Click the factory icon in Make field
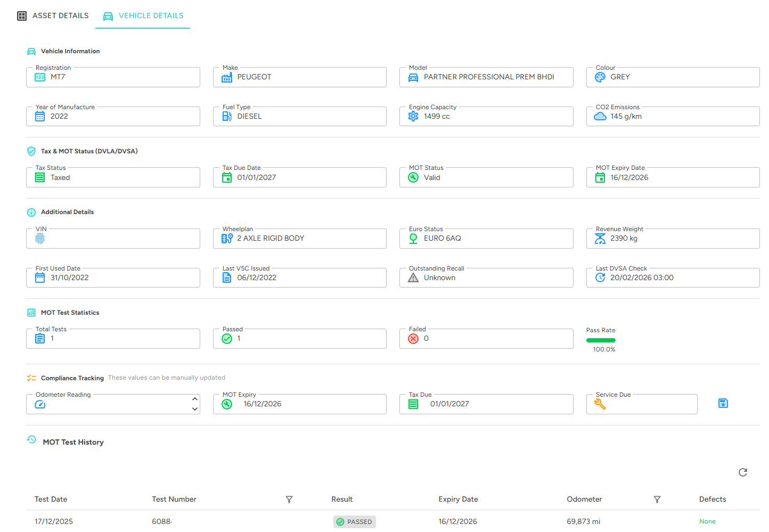 click(227, 77)
